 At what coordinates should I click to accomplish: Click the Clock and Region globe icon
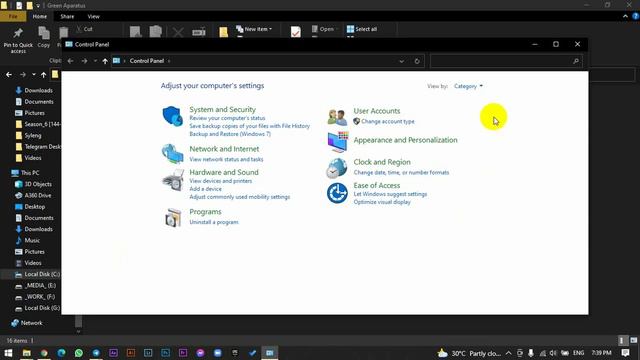coord(337,168)
